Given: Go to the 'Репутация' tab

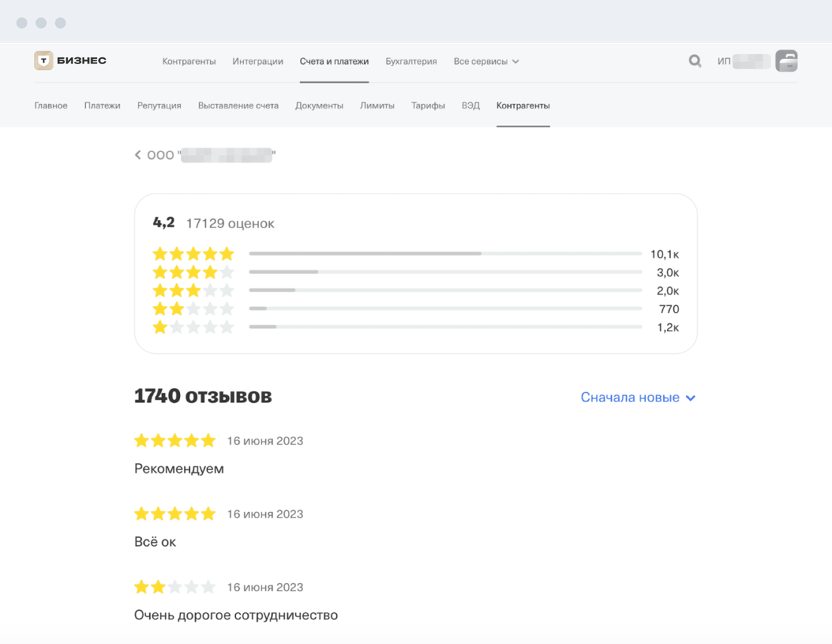Looking at the screenshot, I should pyautogui.click(x=159, y=106).
